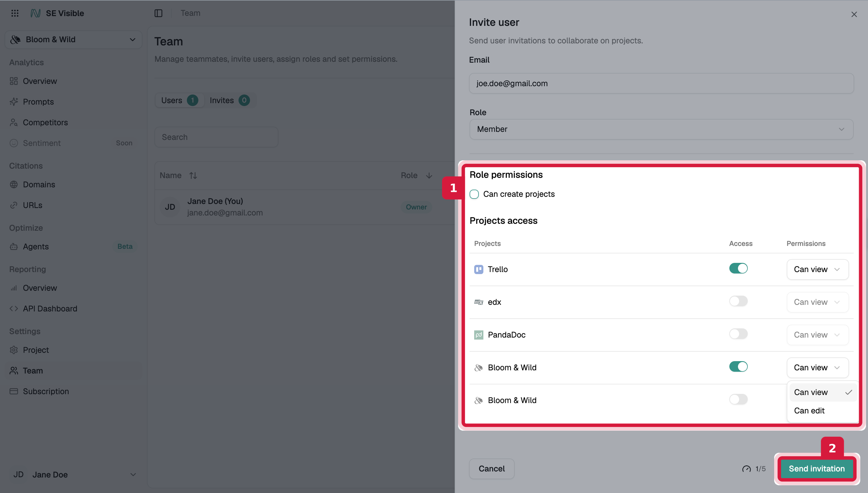This screenshot has width=868, height=493.
Task: Click the Cancel button
Action: [491, 469]
